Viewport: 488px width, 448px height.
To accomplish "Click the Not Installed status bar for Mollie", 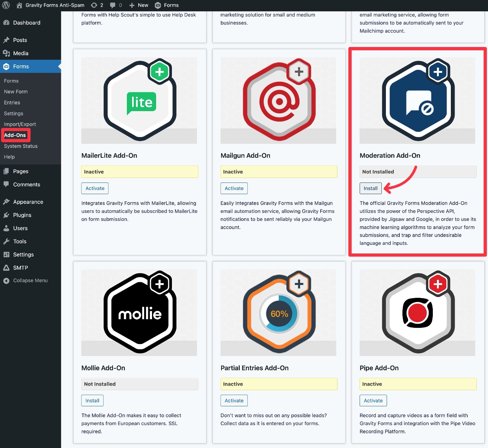I will (x=139, y=384).
